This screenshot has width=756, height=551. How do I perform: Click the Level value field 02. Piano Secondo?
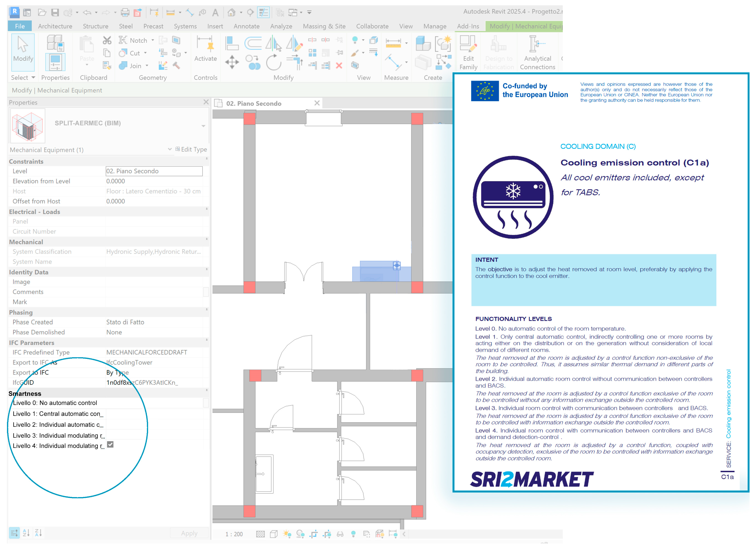(x=154, y=171)
